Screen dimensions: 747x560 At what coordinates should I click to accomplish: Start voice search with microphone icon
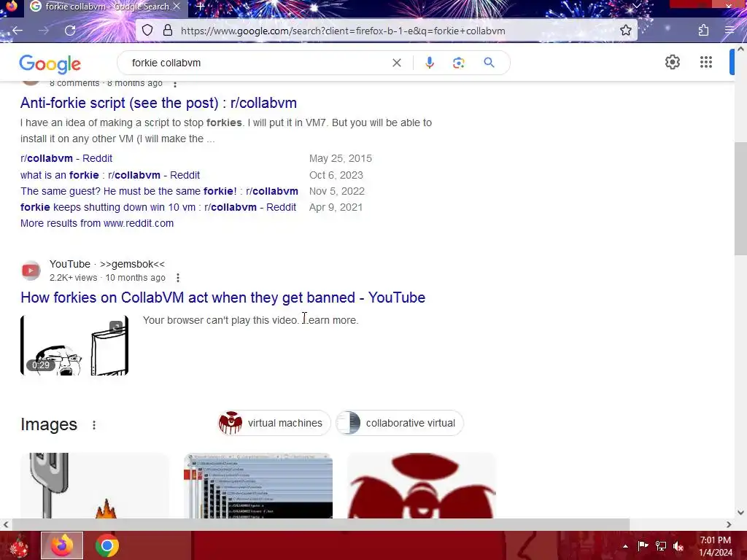[429, 63]
